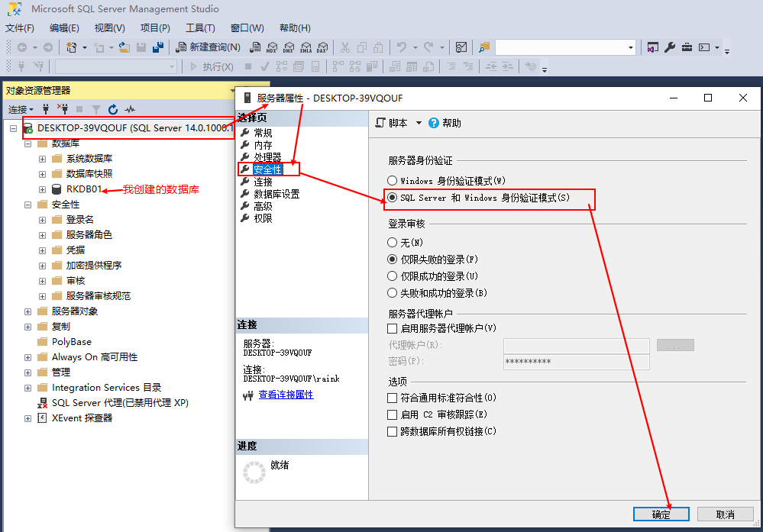This screenshot has width=763, height=532.
Task: Select 失败和成功的登录 radio button
Action: coord(393,293)
